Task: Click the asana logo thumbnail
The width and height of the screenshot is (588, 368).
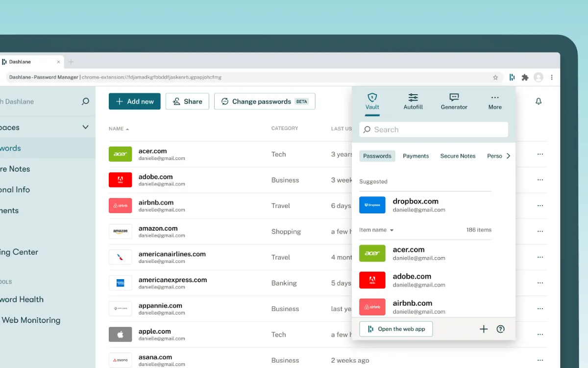Action: (120, 360)
